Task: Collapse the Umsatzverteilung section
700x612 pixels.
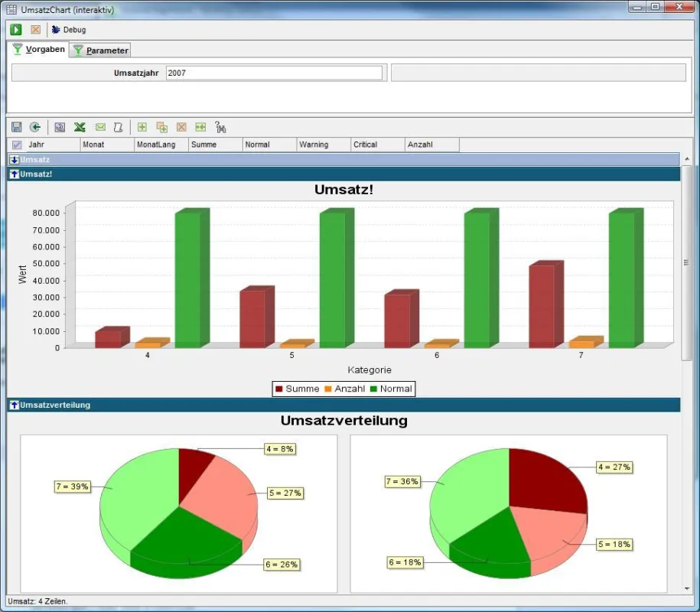Action: (x=15, y=405)
